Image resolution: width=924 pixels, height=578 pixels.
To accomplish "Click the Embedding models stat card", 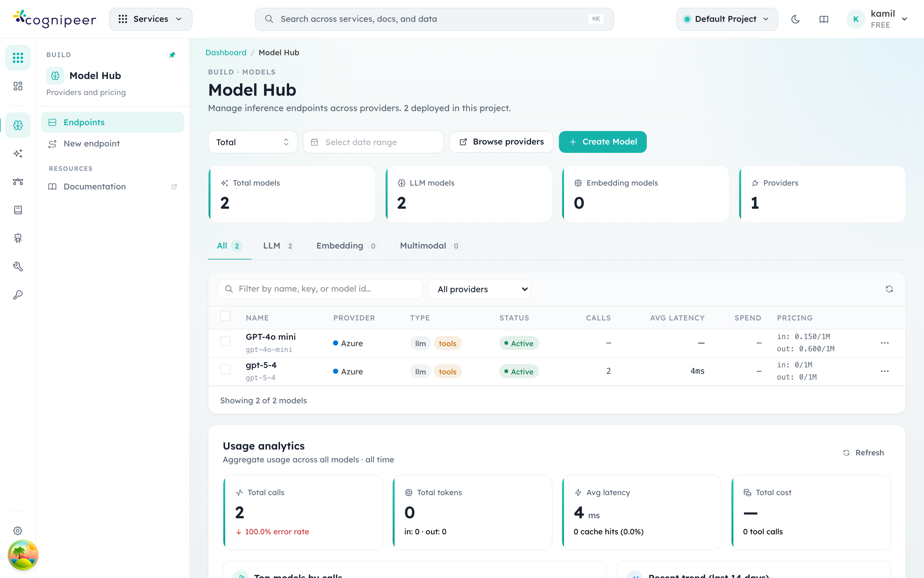I will pos(646,194).
